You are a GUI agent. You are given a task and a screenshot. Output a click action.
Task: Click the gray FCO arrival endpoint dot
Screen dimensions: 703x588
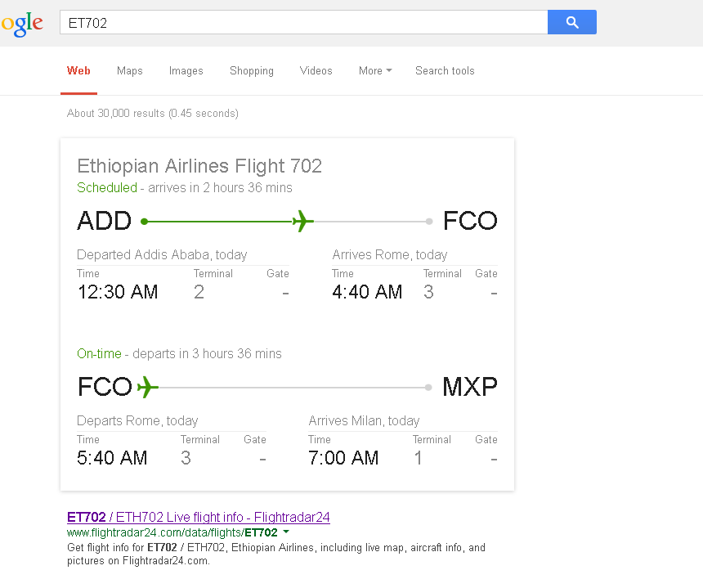click(429, 221)
